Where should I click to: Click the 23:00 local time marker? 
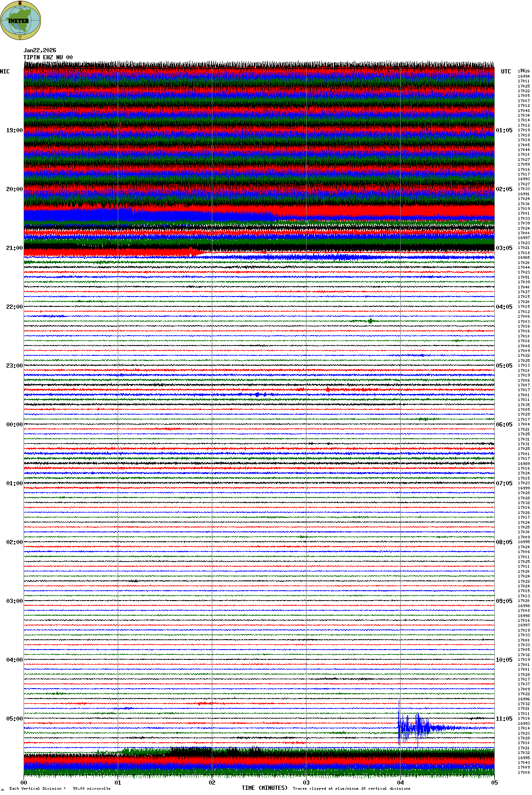tap(14, 366)
